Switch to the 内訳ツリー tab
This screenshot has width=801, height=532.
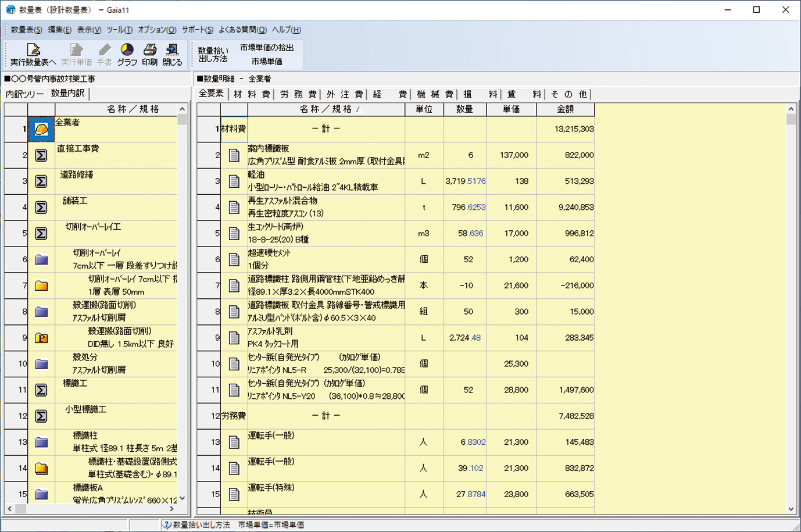point(24,94)
